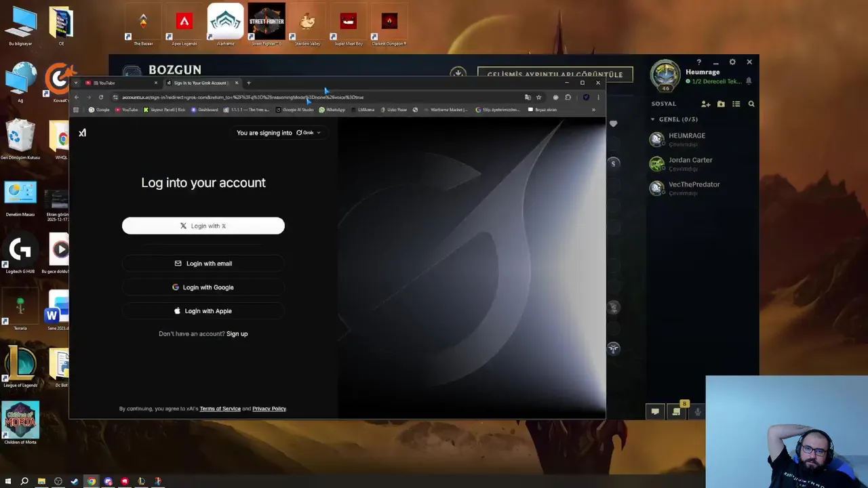Screen dimensions: 868x488
Task: Toggle the notifications bell icon
Action: point(749,81)
